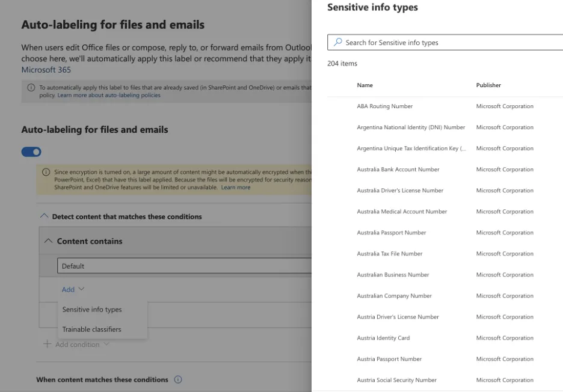Click the search magnifier icon in Sensitive info types

coord(337,42)
